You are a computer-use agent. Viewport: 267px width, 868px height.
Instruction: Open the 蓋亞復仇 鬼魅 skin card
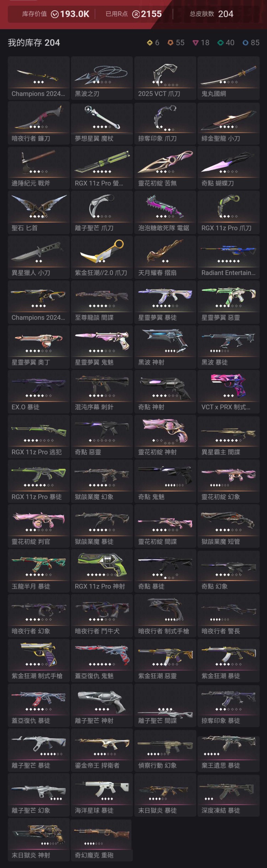click(102, 660)
